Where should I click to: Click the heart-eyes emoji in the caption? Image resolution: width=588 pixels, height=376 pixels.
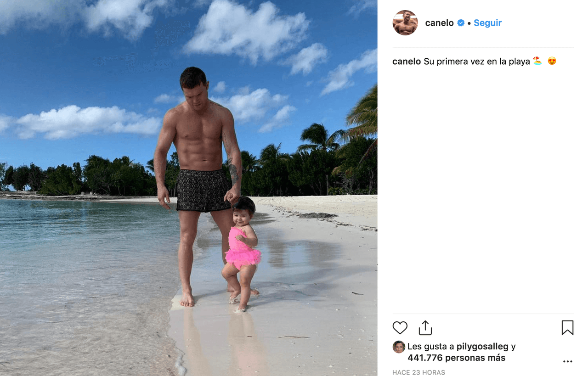tap(552, 61)
